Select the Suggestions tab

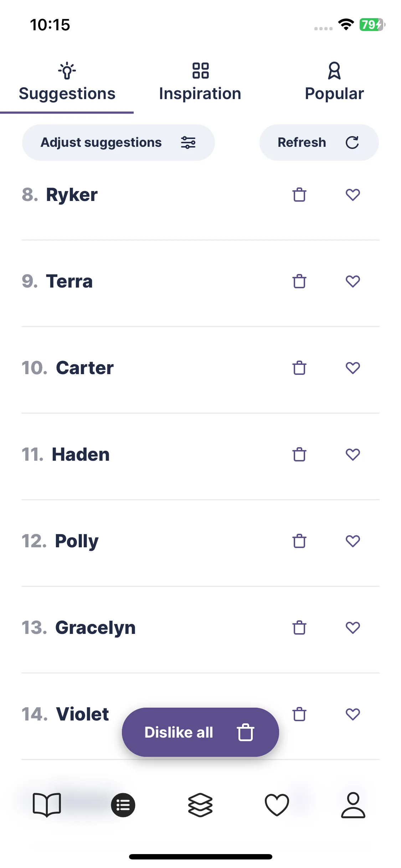(x=67, y=82)
